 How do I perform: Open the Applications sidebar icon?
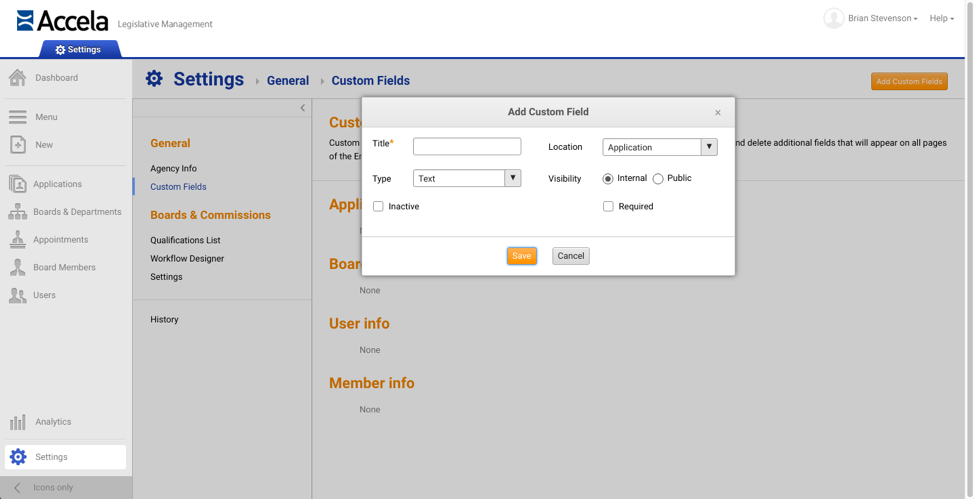pos(17,184)
